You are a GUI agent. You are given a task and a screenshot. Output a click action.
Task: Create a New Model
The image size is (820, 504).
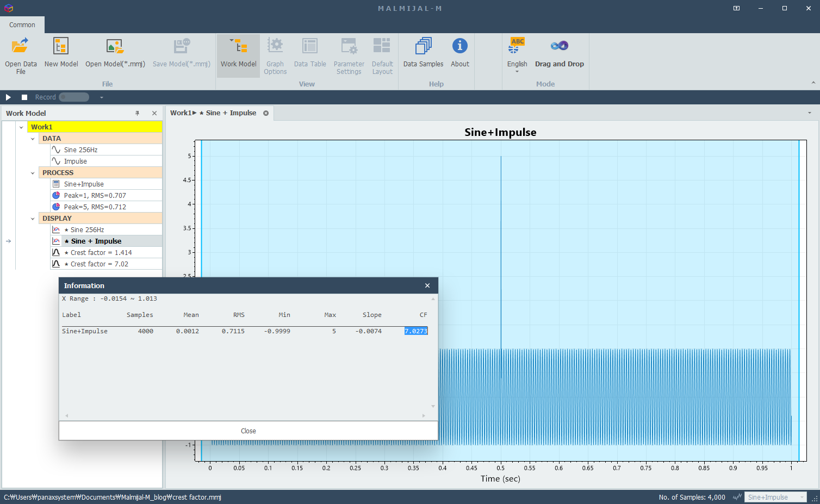(x=61, y=53)
